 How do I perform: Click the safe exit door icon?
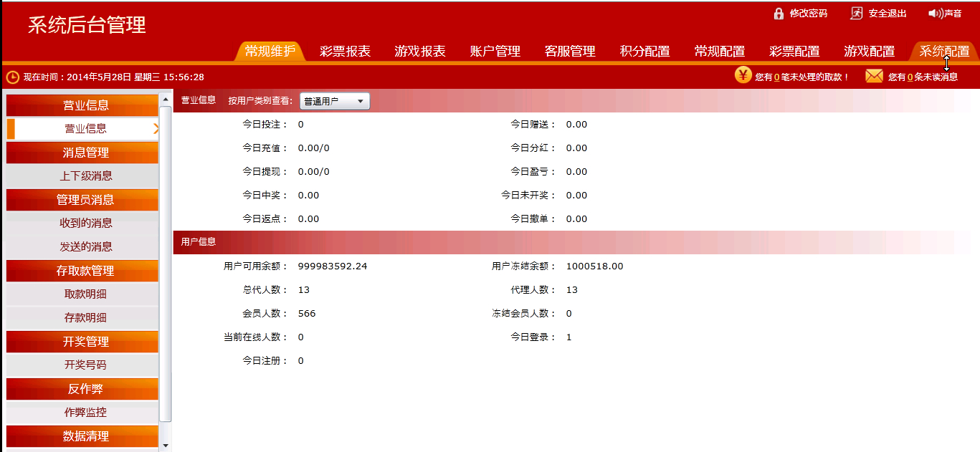857,14
